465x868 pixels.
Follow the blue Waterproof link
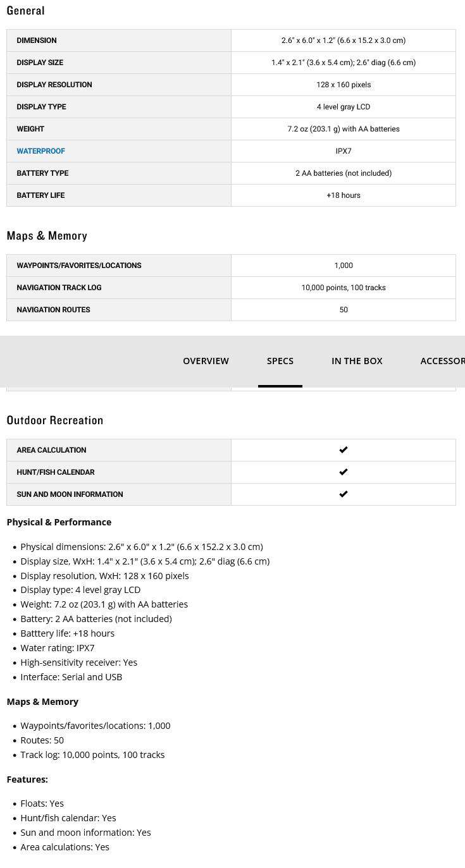(x=40, y=151)
